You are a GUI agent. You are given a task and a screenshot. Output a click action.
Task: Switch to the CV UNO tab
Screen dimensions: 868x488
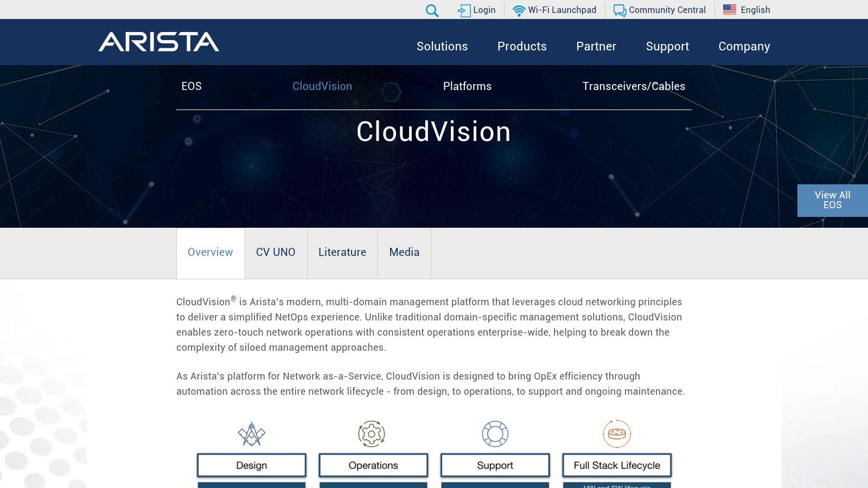click(276, 253)
